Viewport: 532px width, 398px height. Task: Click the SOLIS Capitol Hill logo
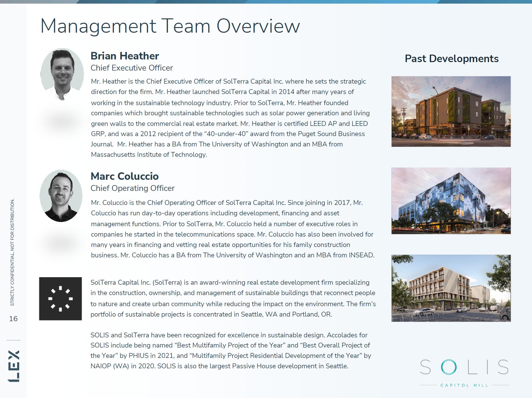pos(464,373)
